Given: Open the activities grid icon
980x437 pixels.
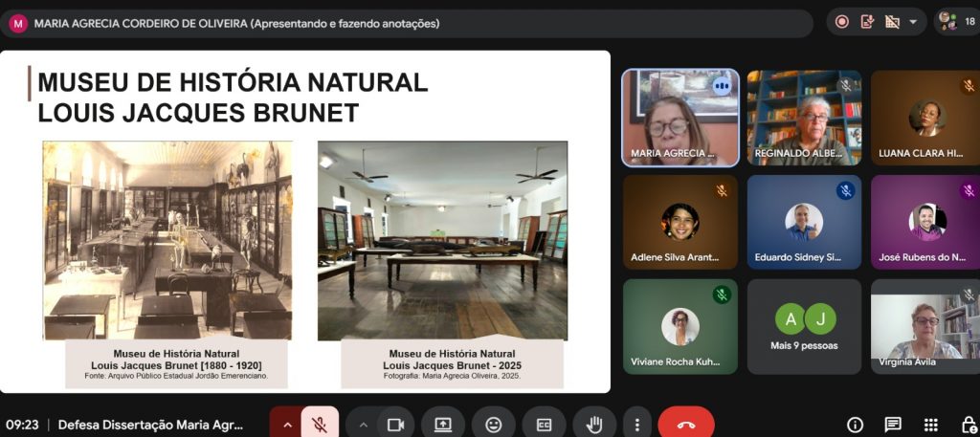Looking at the screenshot, I should click(930, 426).
